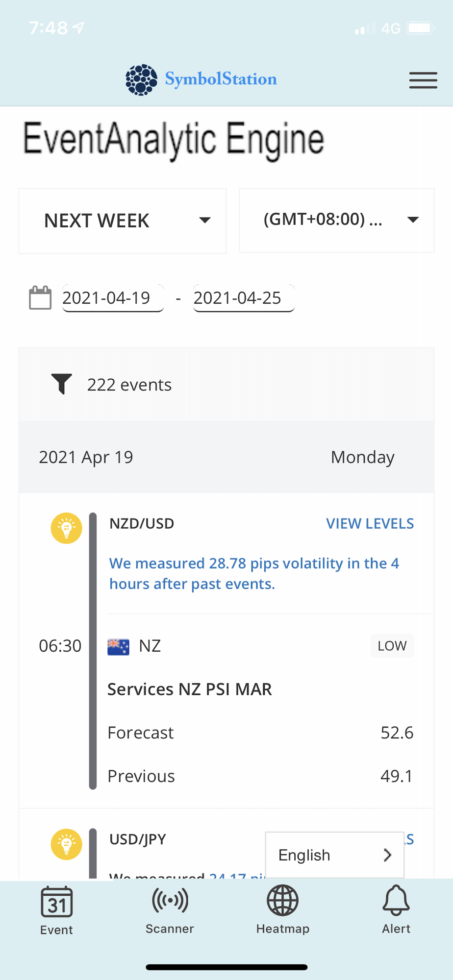The width and height of the screenshot is (453, 980).
Task: Tap the USD/JPY lightbulb insight icon
Action: (66, 844)
